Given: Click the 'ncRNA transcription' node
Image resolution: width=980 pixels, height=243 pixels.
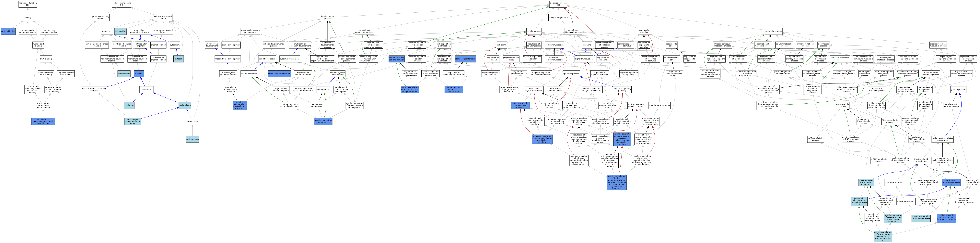Looking at the screenshot, I should pos(894,182).
